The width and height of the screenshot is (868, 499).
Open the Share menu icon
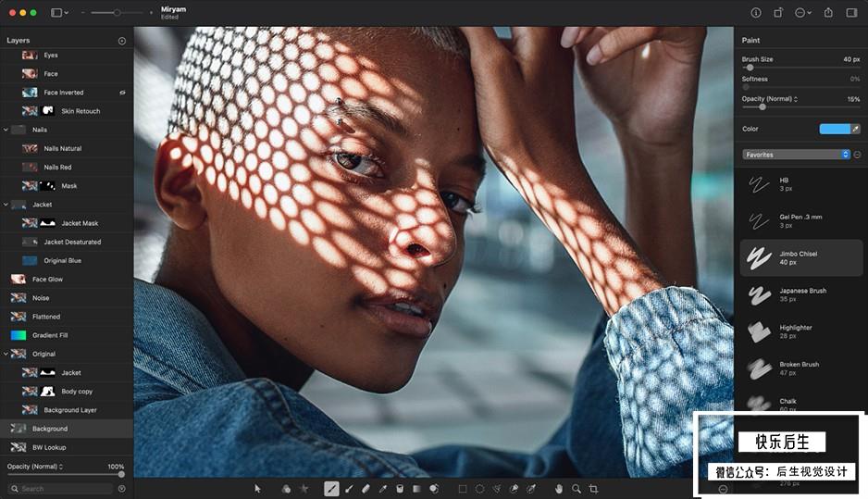point(828,12)
